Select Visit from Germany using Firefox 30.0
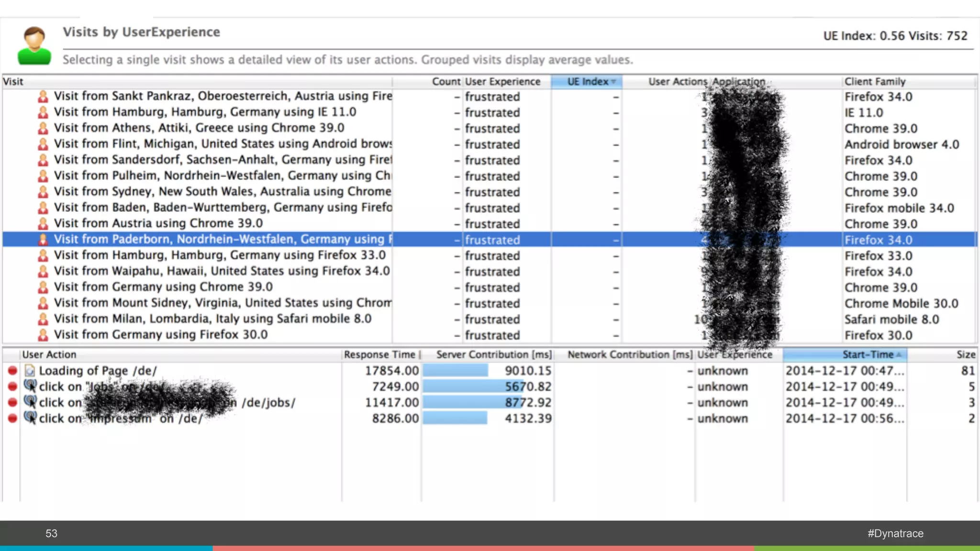The image size is (980, 551). [160, 335]
